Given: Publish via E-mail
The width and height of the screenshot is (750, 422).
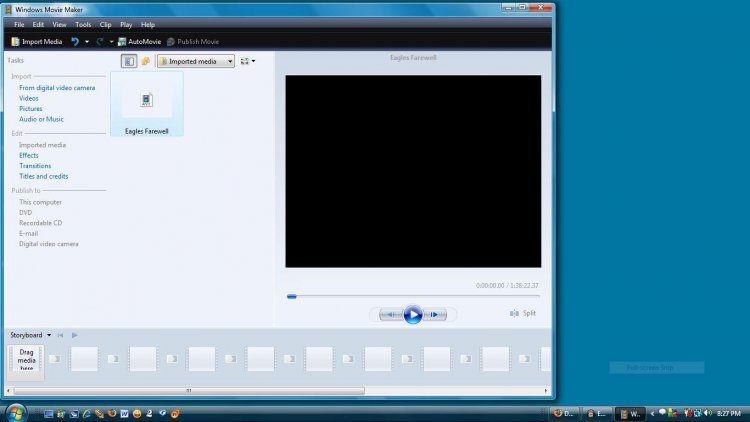Looking at the screenshot, I should (x=28, y=234).
